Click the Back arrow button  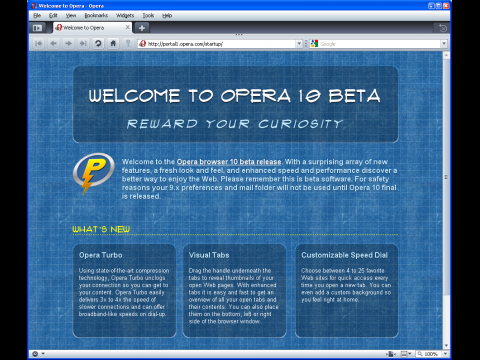[x=53, y=43]
